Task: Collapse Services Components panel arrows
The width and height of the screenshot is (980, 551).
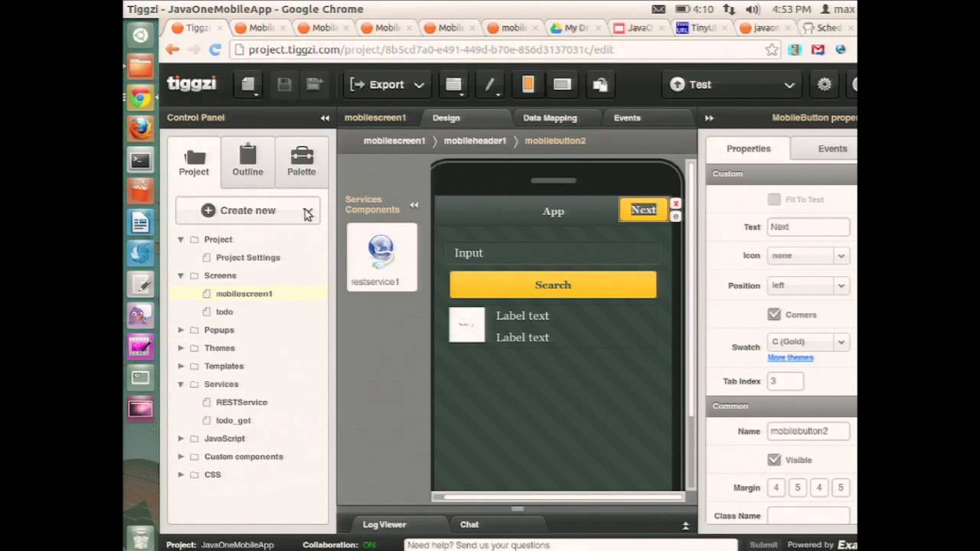Action: click(413, 205)
